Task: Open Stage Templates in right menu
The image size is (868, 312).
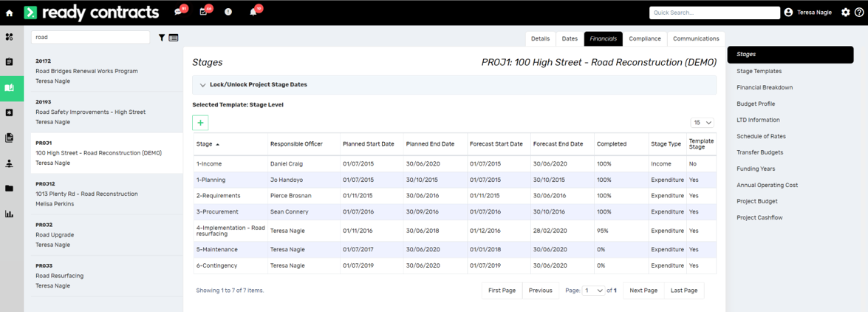Action: tap(759, 71)
